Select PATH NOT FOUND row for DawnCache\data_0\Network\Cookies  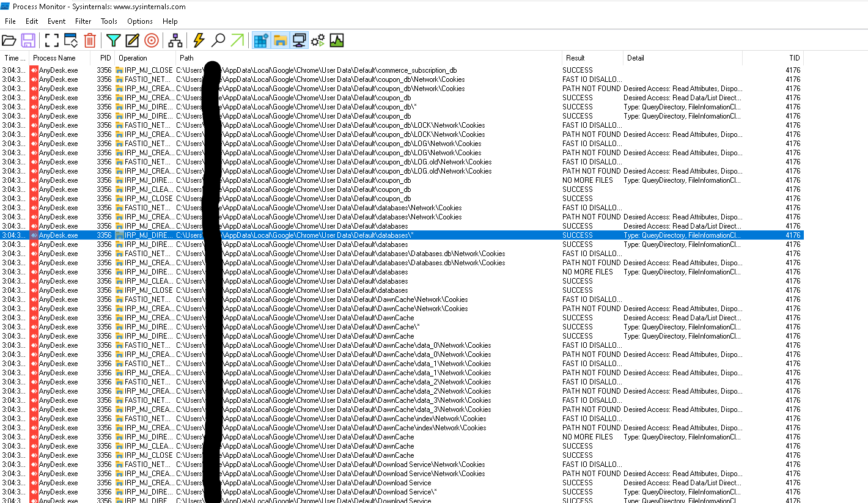tap(402, 354)
